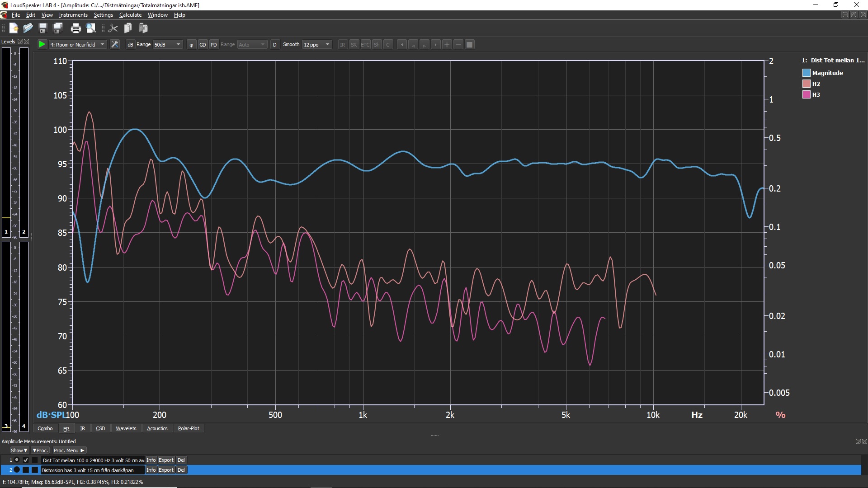Open the File menu
868x488 pixels.
click(x=16, y=15)
